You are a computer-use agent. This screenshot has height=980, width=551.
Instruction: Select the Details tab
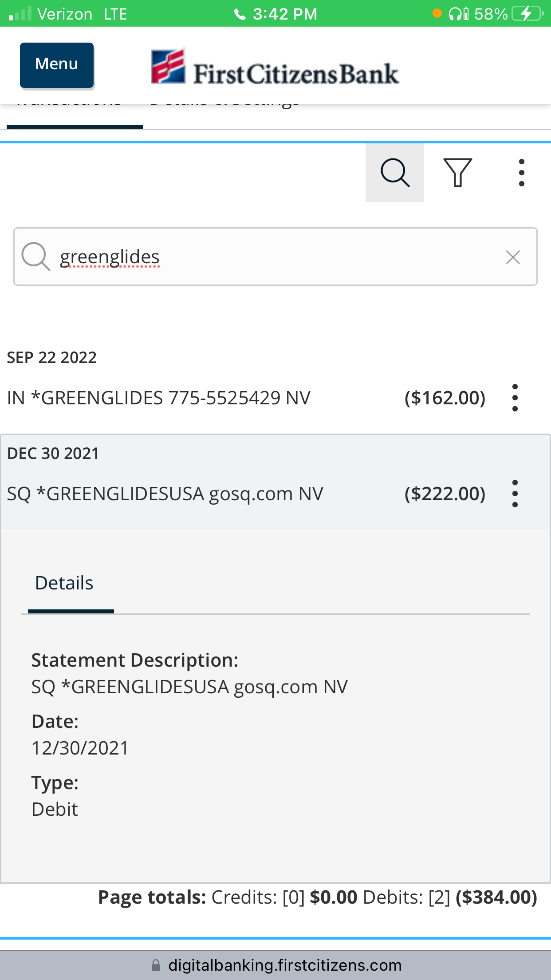tap(64, 583)
